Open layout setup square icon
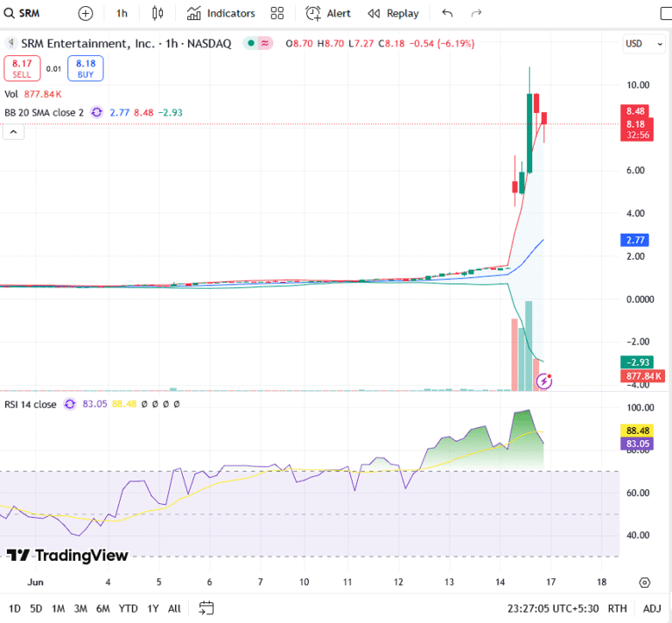The height and width of the screenshot is (623, 672). point(666,14)
